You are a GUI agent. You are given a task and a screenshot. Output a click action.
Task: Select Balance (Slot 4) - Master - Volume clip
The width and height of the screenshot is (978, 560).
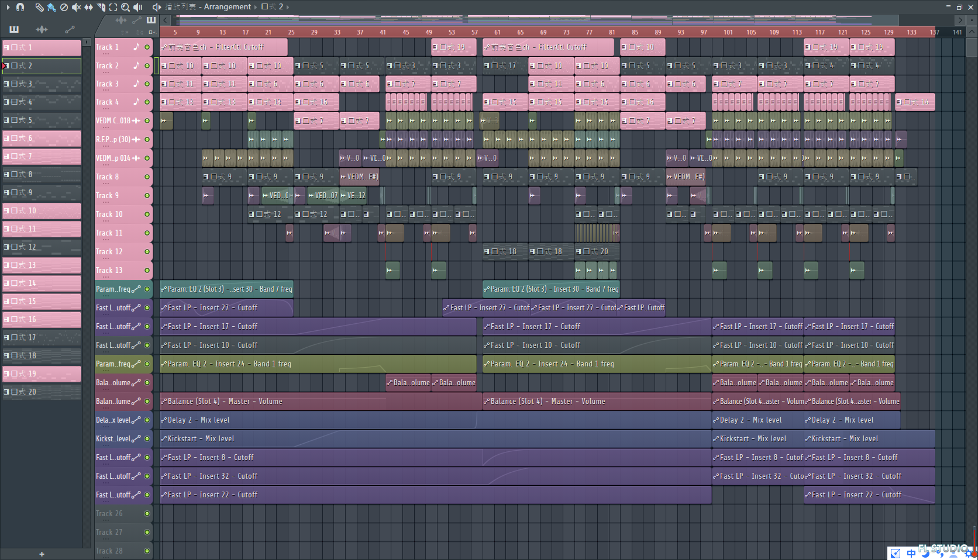321,402
